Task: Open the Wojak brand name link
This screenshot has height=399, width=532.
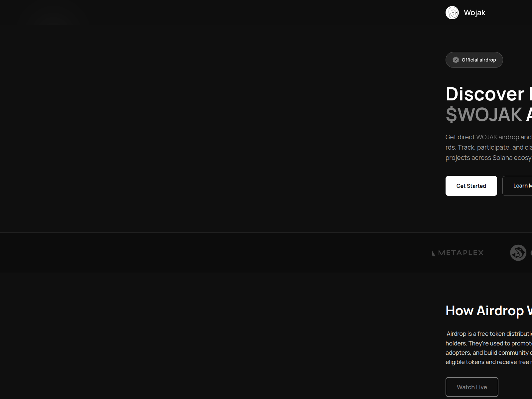Action: (x=474, y=13)
